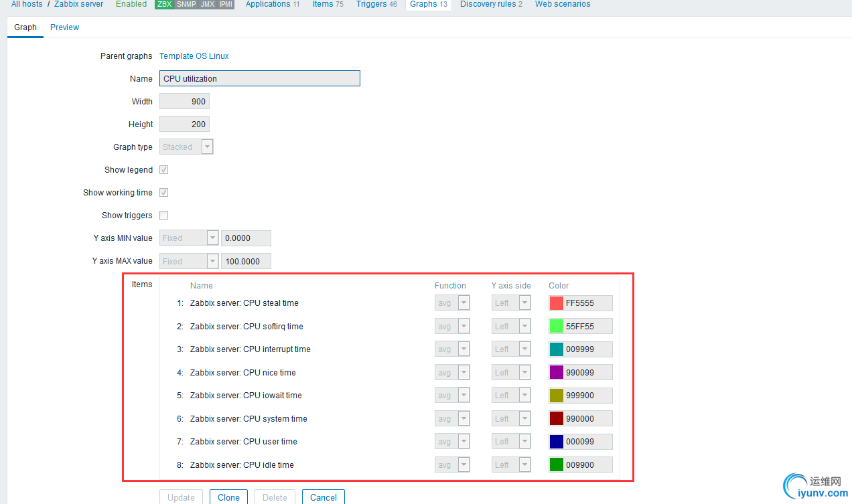Pick the 009900 green color swatch for idle time
This screenshot has width=852, height=504.
[x=557, y=465]
